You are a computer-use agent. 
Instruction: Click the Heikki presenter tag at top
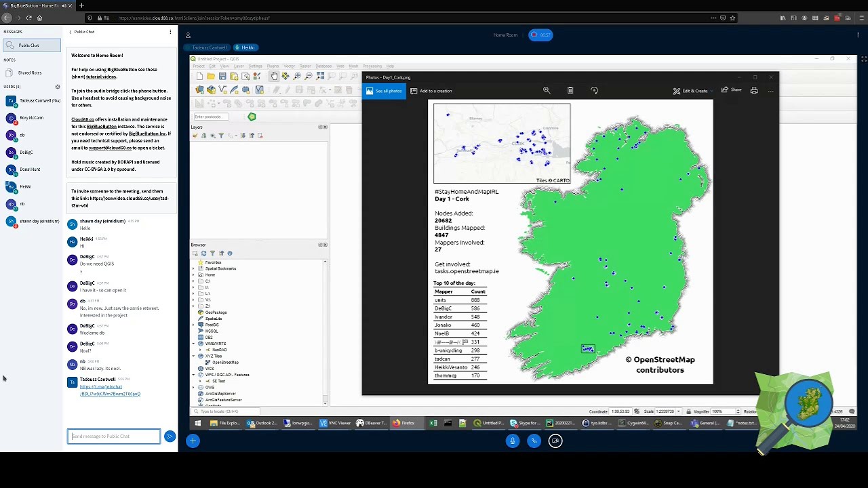pyautogui.click(x=245, y=47)
